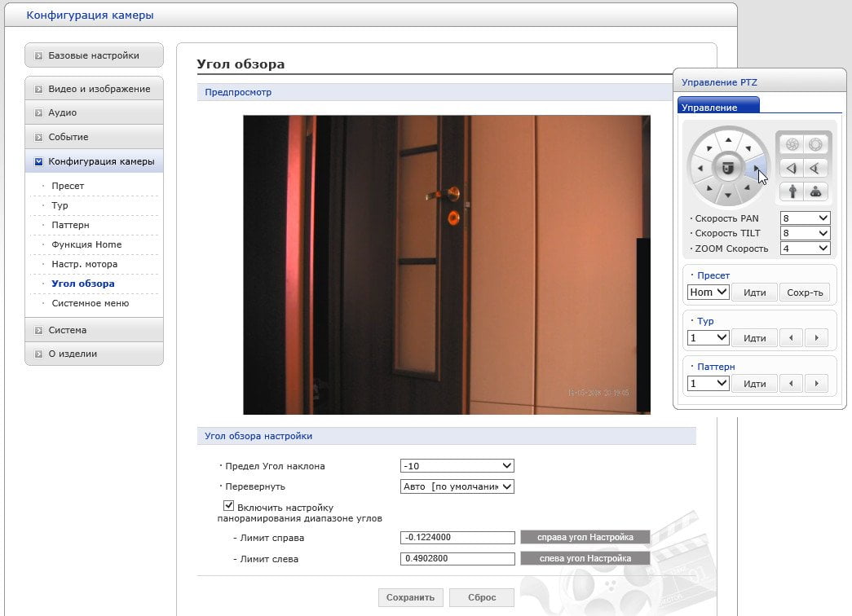The image size is (852, 616).
Task: Tilt camera up with the PTZ up arrow
Action: click(x=728, y=140)
